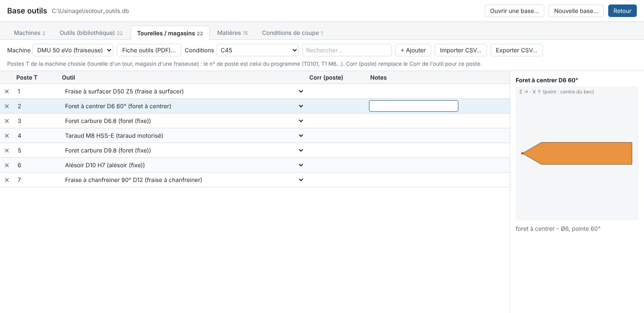The height and width of the screenshot is (313, 644).
Task: Open tool dropdown for Taraud M8 HSS-E
Action: [x=183, y=135]
